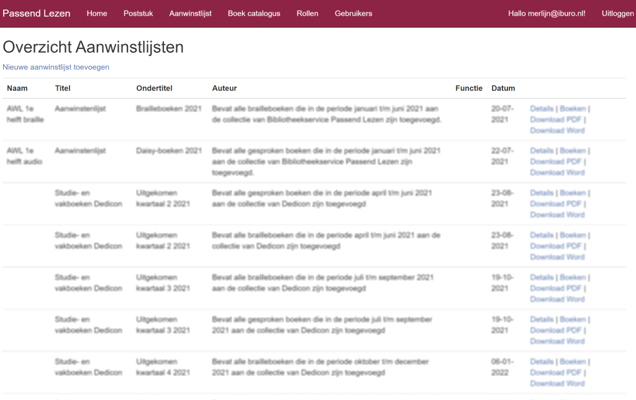Open Boeken for Daisy-boeken 2021 row
The height and width of the screenshot is (400, 636).
pos(572,151)
